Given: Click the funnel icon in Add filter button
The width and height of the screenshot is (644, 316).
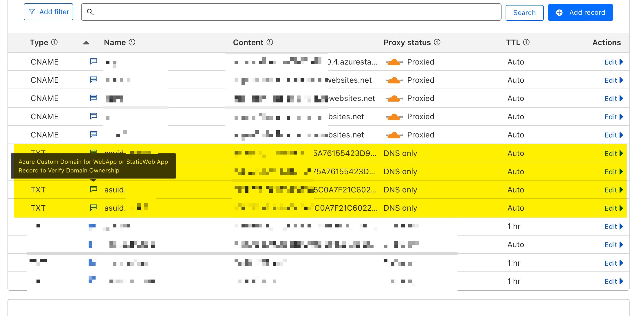Looking at the screenshot, I should point(32,12).
